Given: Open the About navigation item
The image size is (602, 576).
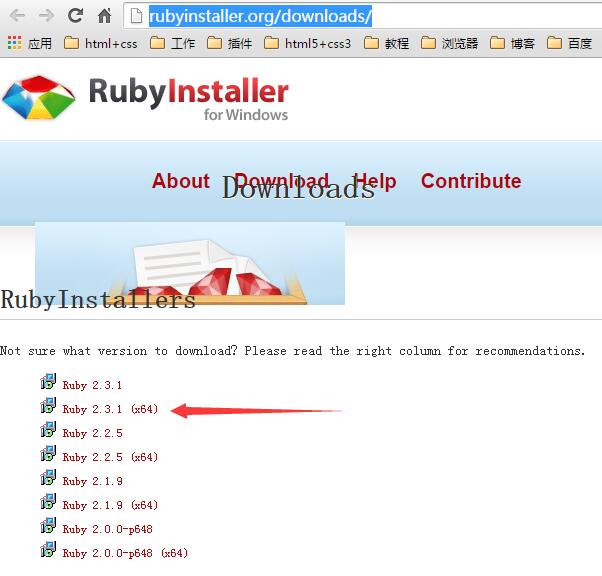Looking at the screenshot, I should [x=181, y=181].
